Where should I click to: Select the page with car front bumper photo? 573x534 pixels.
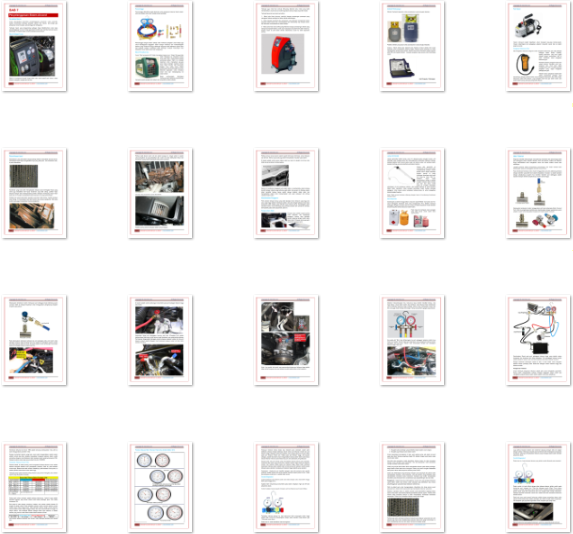[286, 193]
